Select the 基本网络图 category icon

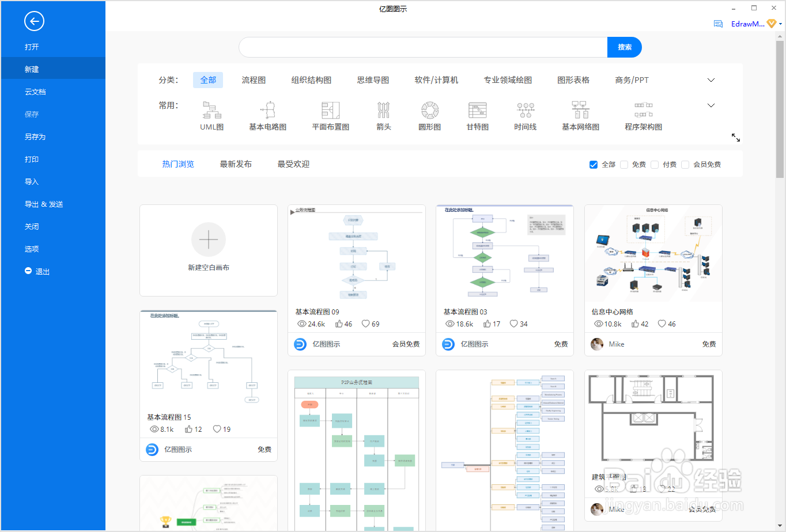click(580, 110)
